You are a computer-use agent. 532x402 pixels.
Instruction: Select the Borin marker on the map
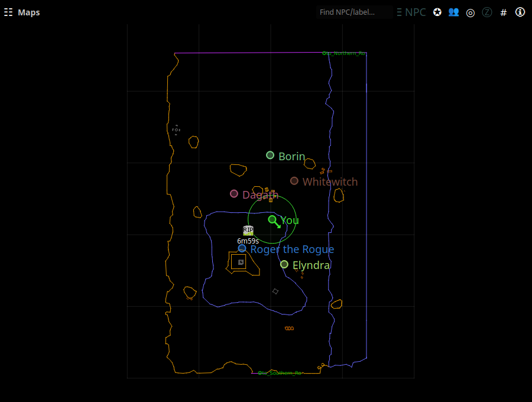pyautogui.click(x=270, y=155)
